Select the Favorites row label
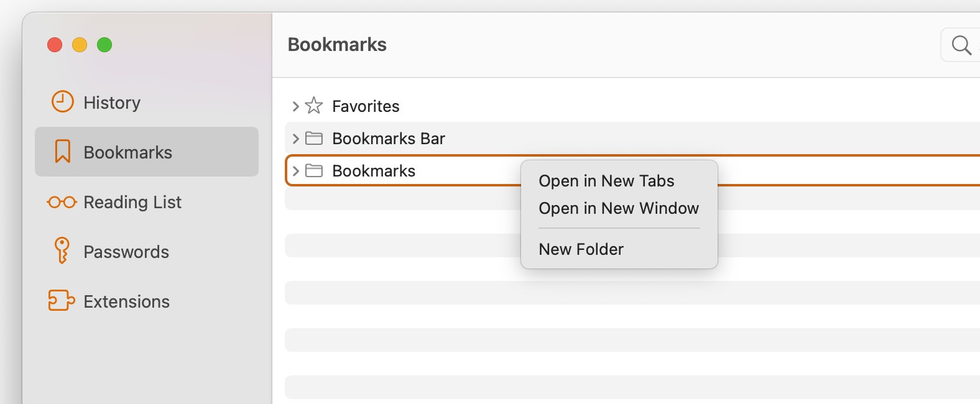The image size is (980, 404). point(366,106)
